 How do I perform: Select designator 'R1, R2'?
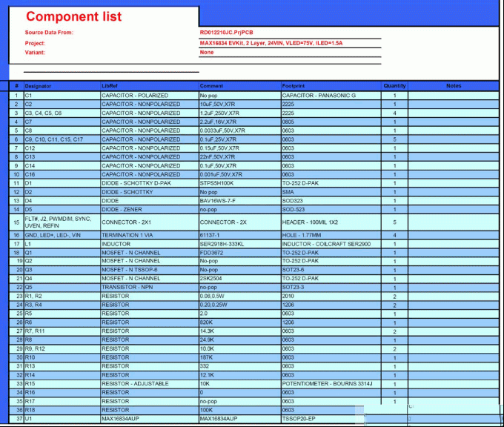62,296
